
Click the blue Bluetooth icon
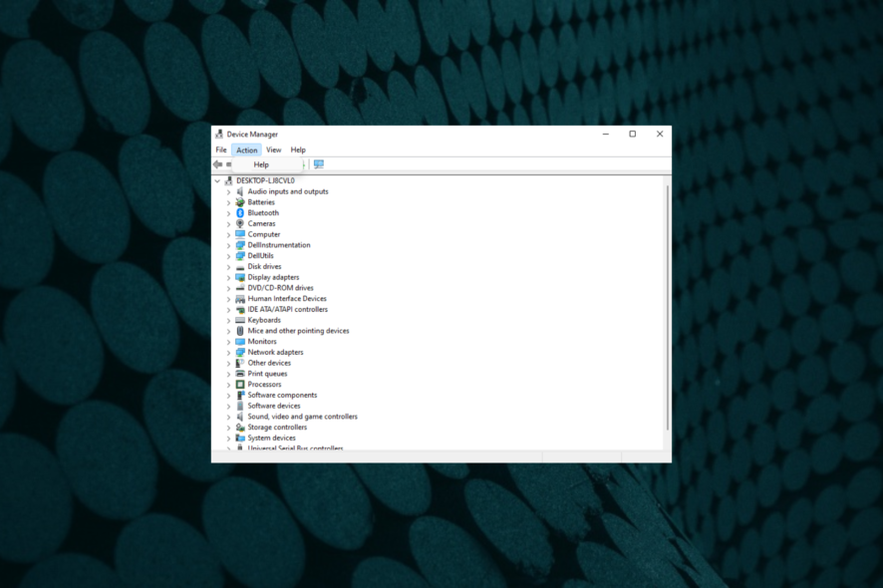click(x=240, y=213)
